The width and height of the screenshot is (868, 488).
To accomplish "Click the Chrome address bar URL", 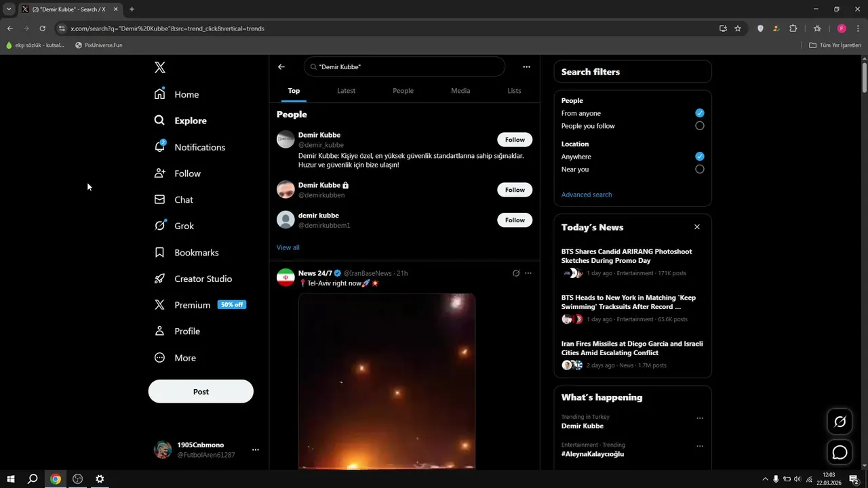I will coord(167,28).
